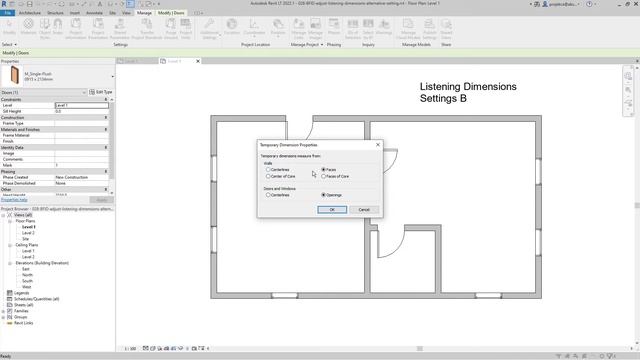Switch to the Architecture ribbon tab

(30, 13)
